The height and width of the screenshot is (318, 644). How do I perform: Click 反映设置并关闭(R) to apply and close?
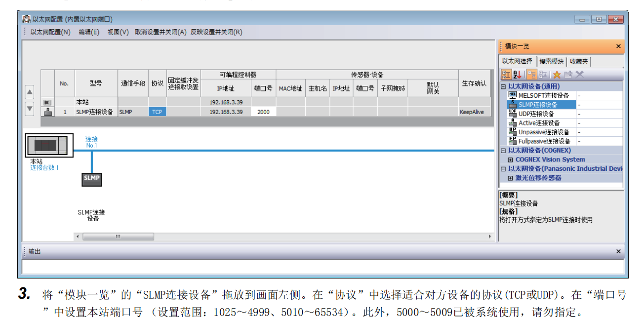216,32
